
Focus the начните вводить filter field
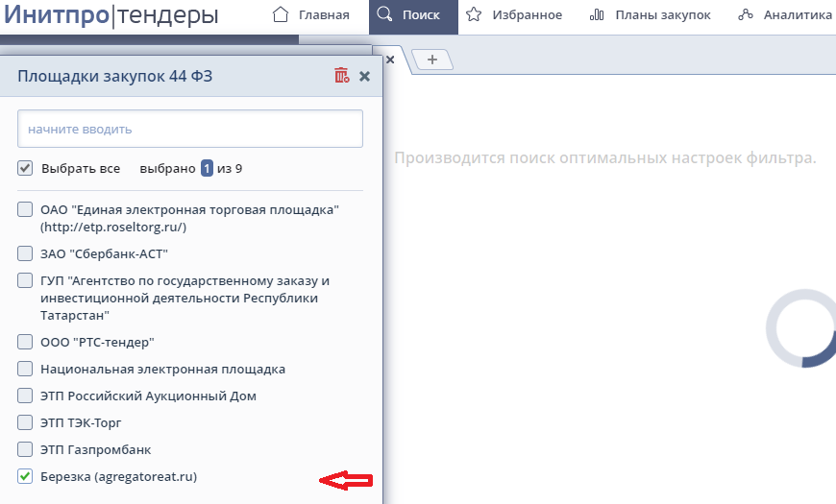pyautogui.click(x=190, y=129)
